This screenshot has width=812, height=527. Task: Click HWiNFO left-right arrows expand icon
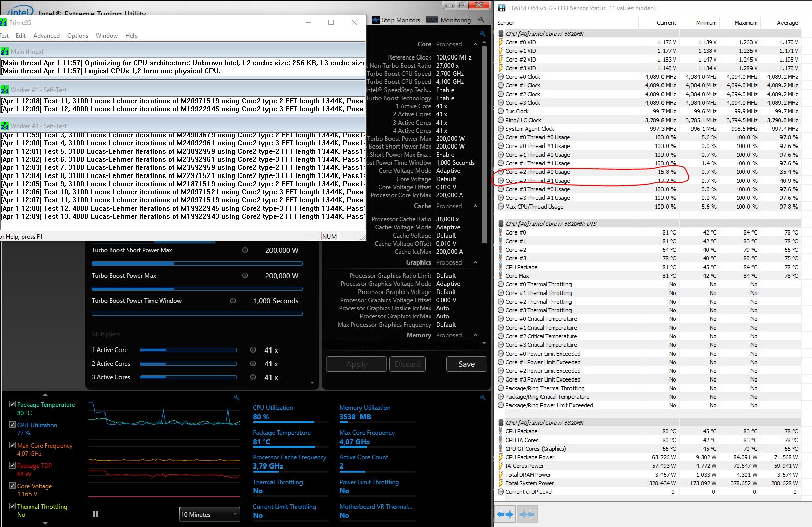(505, 514)
